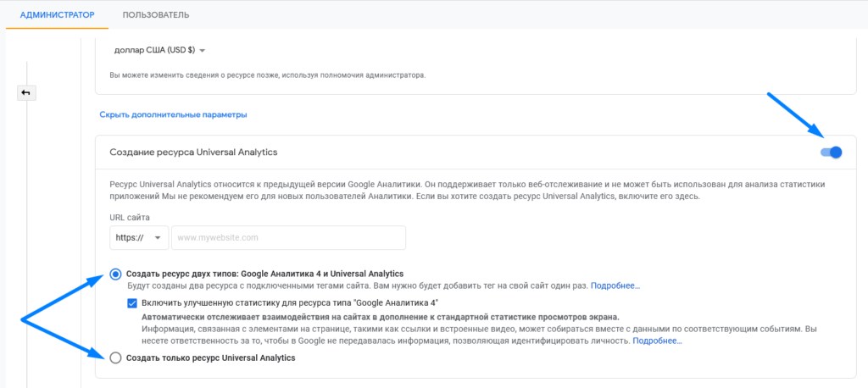Open the Пользователь tab
868x388 pixels.
[156, 15]
